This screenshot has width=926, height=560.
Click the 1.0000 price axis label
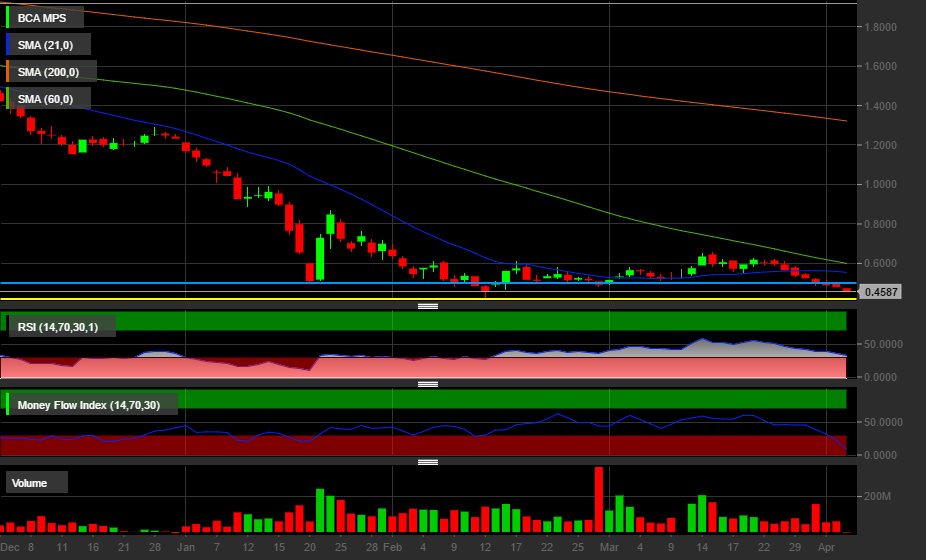point(881,184)
